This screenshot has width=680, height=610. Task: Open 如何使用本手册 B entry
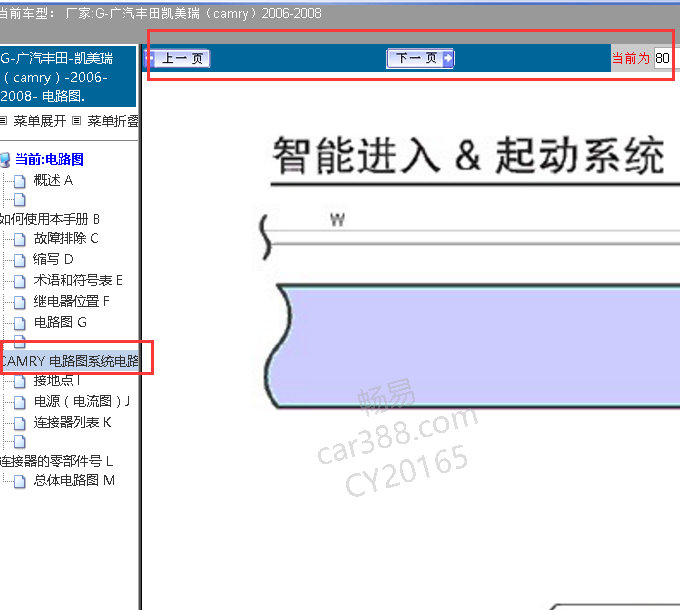(49, 219)
